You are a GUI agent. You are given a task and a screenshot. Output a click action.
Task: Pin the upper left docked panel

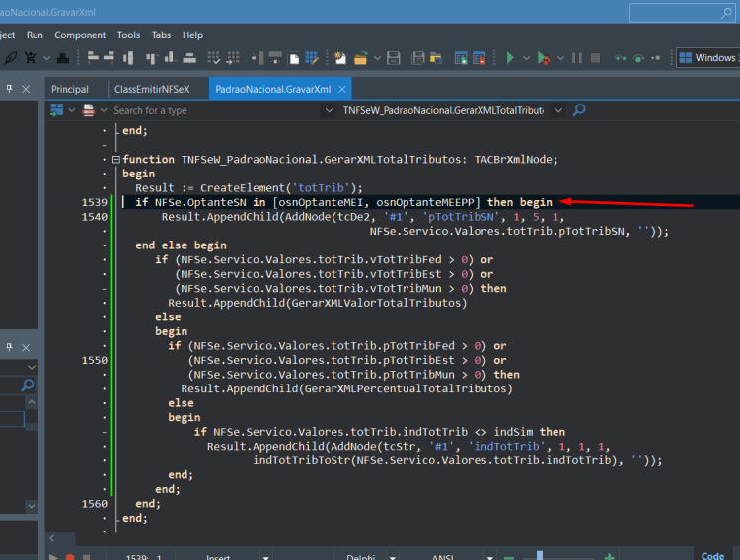tap(9, 88)
